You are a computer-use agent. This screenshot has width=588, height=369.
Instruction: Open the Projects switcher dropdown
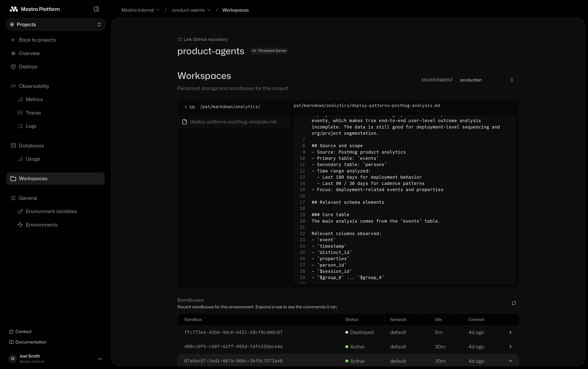point(55,24)
